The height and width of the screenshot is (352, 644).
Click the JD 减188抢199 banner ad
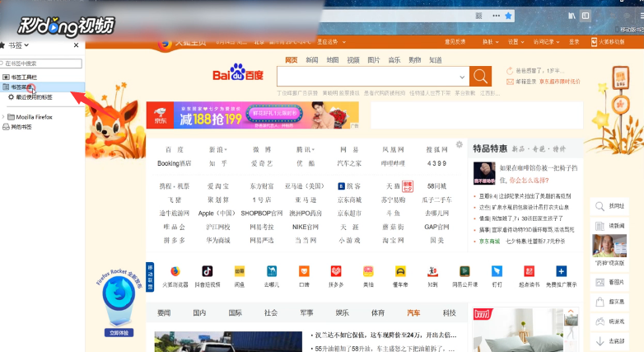tap(253, 115)
